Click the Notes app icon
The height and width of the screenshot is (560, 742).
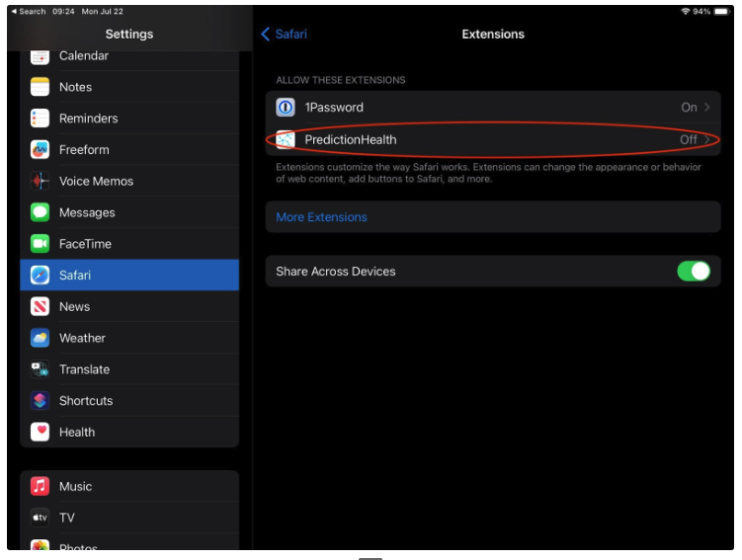coord(40,87)
